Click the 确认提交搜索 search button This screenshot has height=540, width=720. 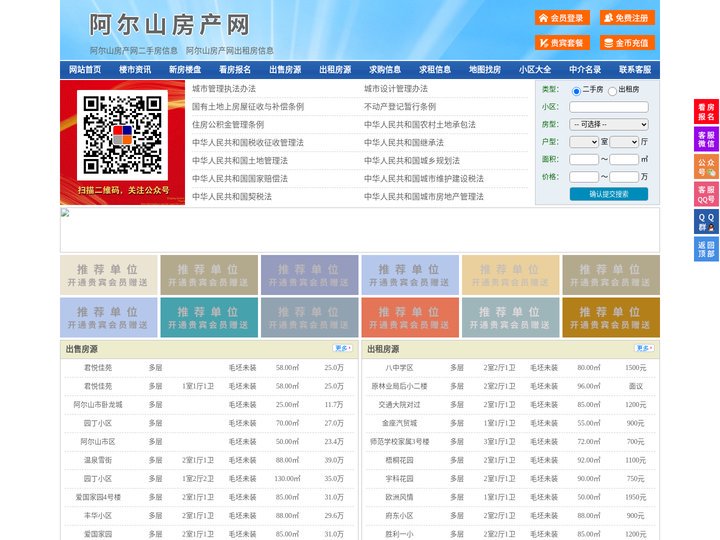pos(609,194)
